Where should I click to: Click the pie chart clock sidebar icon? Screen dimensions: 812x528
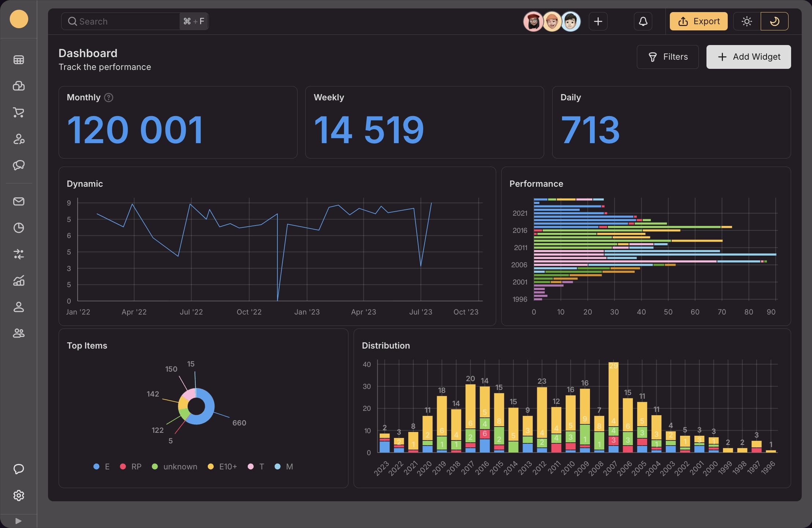click(x=19, y=228)
